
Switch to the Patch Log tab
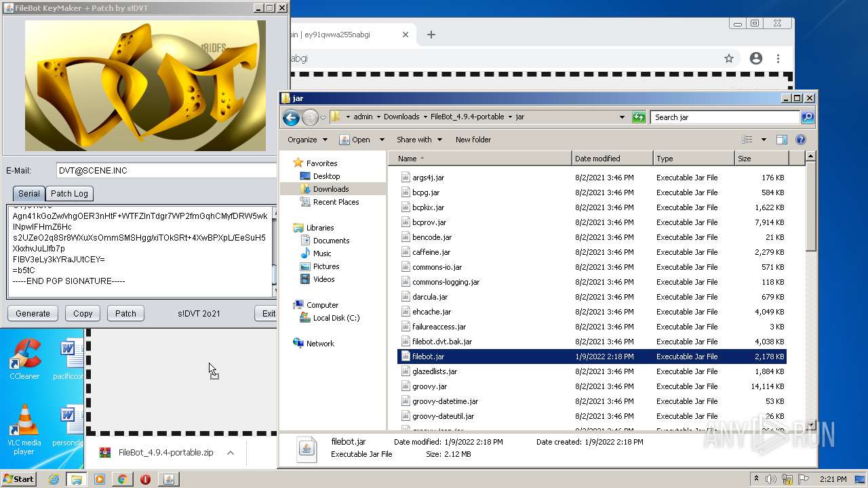click(x=69, y=193)
